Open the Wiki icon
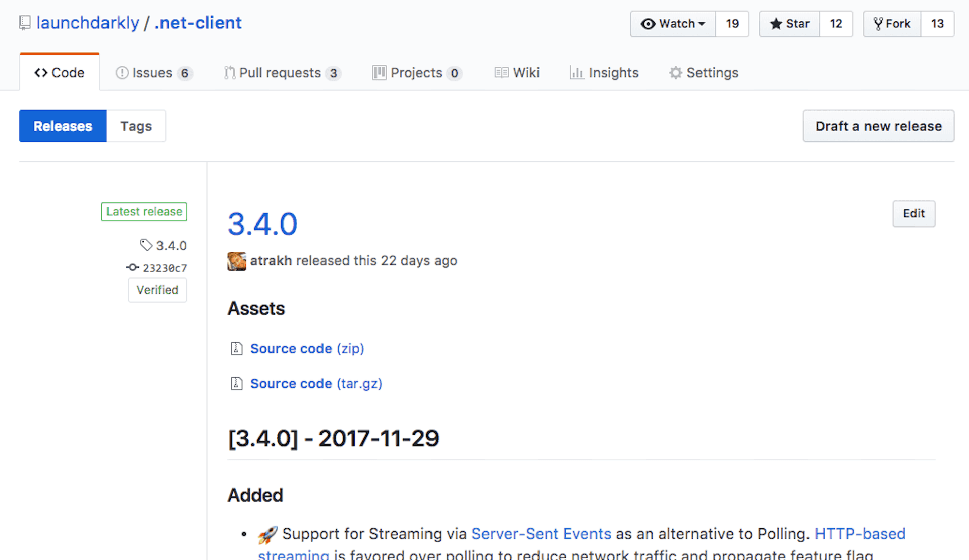This screenshot has height=560, width=969. [x=501, y=73]
